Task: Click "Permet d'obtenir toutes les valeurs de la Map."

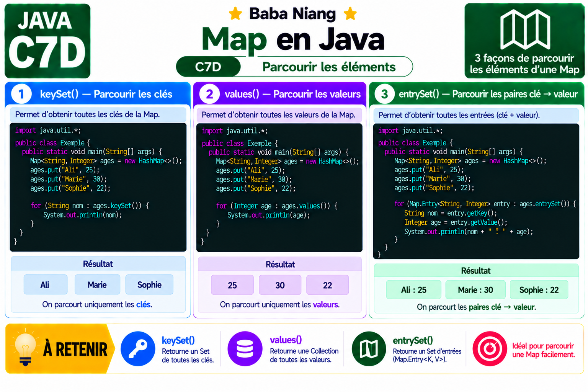Action: coord(279,115)
